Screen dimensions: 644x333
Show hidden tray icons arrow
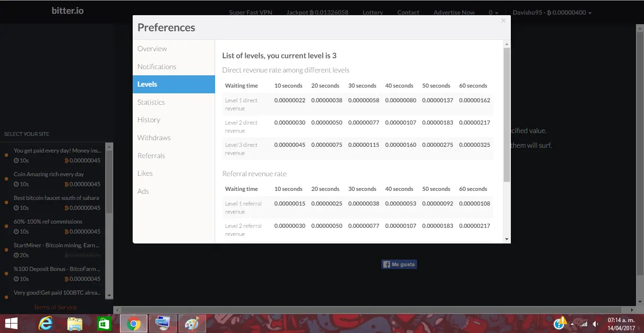point(572,324)
